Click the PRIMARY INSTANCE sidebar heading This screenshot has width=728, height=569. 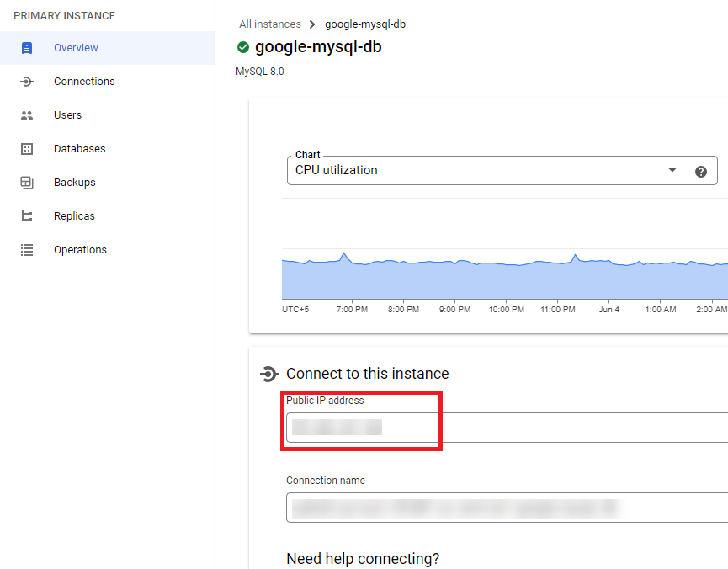point(65,16)
